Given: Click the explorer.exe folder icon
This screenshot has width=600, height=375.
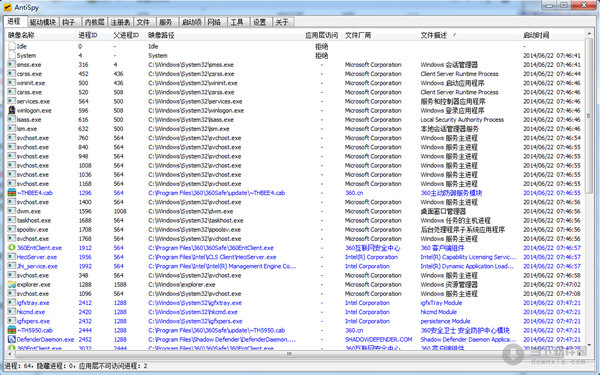Looking at the screenshot, I should pos(12,285).
